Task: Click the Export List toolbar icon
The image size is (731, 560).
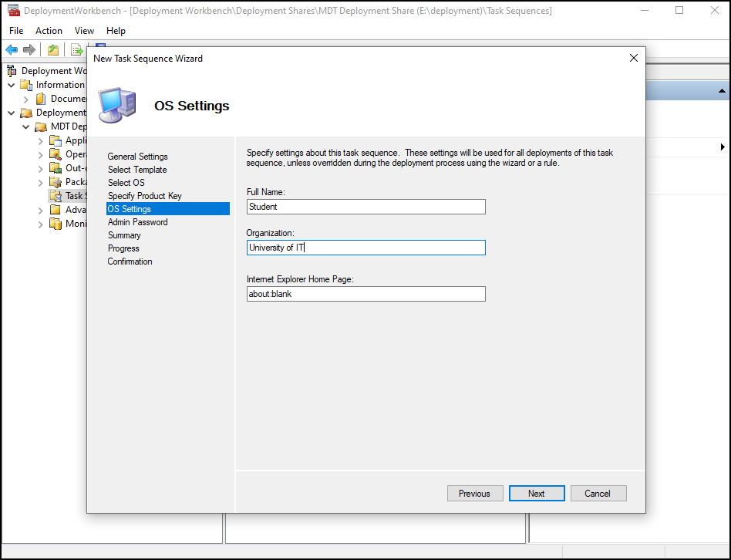Action: tap(76, 50)
